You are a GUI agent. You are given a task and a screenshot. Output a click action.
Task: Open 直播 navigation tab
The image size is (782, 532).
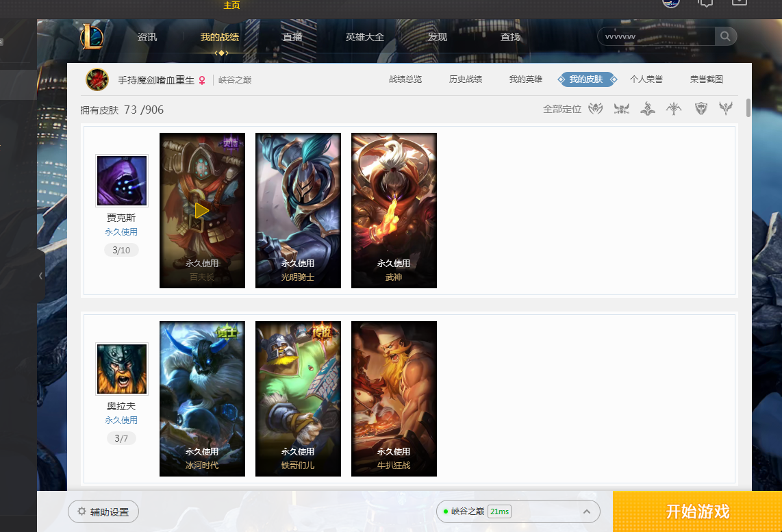292,37
